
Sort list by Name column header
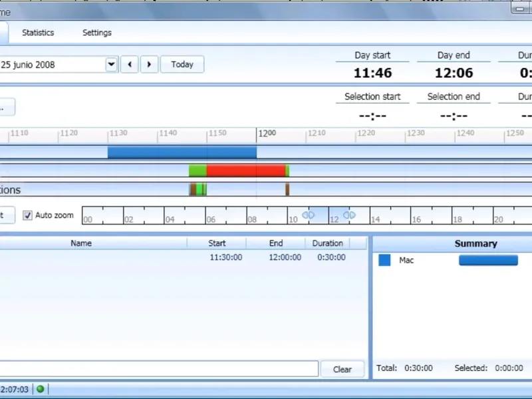(81, 243)
